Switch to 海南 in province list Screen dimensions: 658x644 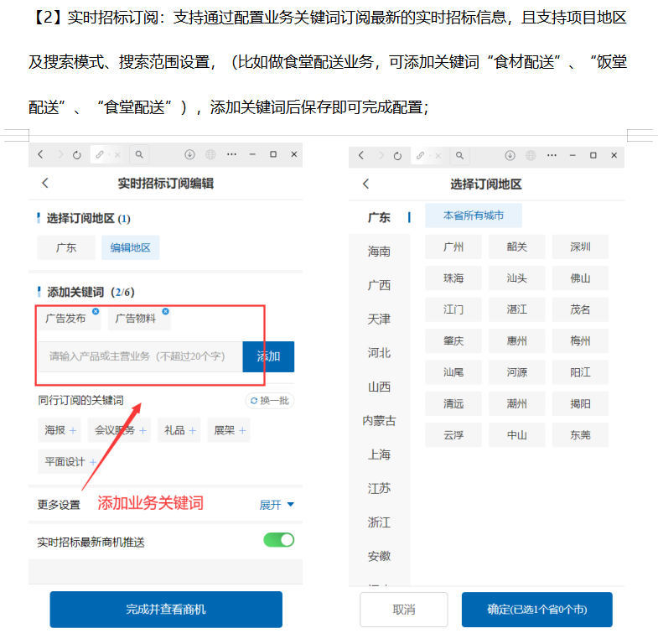(379, 252)
